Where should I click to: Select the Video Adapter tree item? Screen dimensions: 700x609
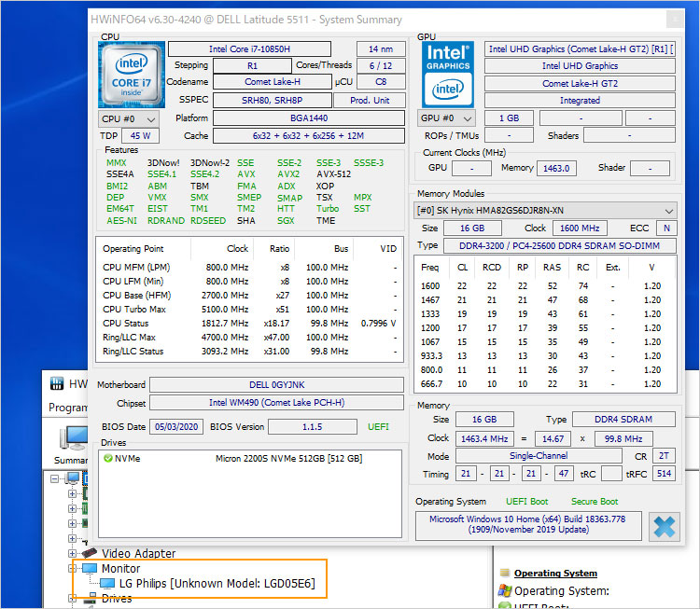[138, 553]
